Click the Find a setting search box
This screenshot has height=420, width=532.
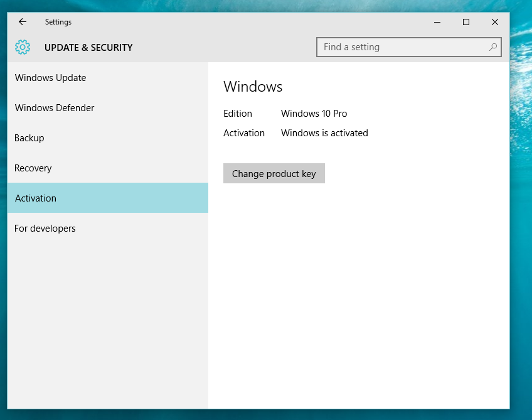point(402,46)
